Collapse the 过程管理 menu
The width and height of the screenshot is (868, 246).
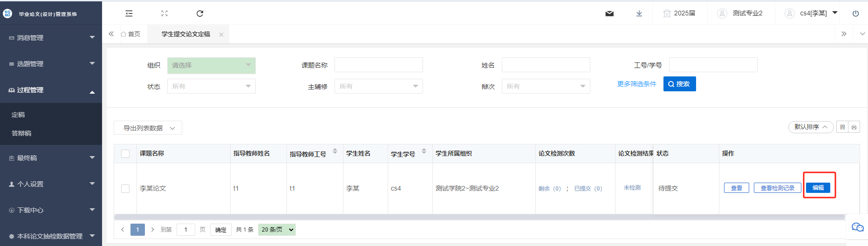click(x=51, y=90)
